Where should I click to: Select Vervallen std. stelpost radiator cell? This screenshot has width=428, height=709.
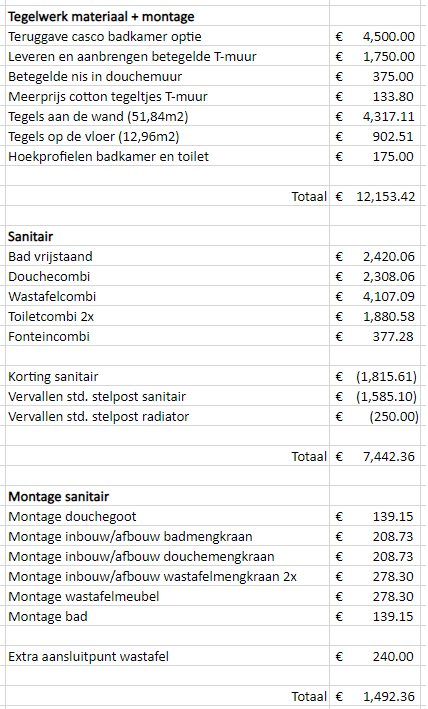[x=167, y=416]
